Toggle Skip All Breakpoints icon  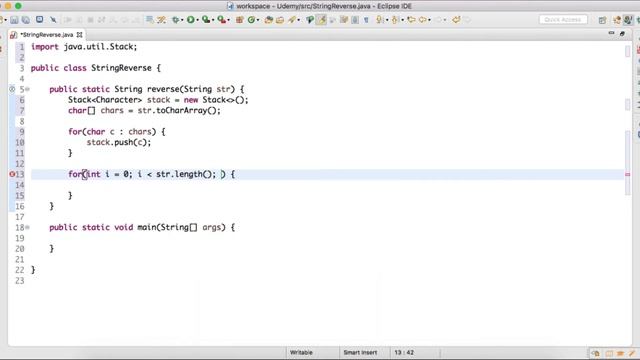pos(53,20)
